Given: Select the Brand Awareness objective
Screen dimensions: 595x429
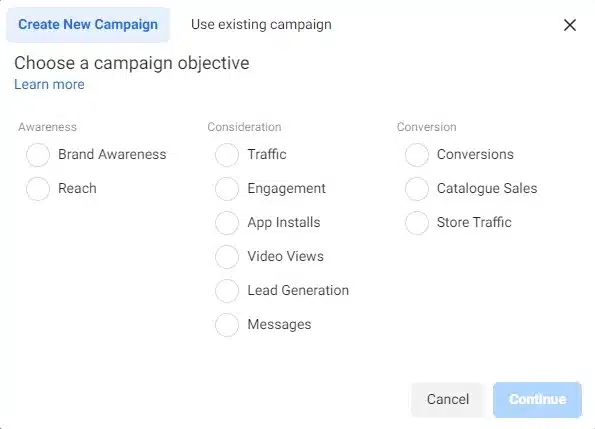Looking at the screenshot, I should [x=38, y=155].
